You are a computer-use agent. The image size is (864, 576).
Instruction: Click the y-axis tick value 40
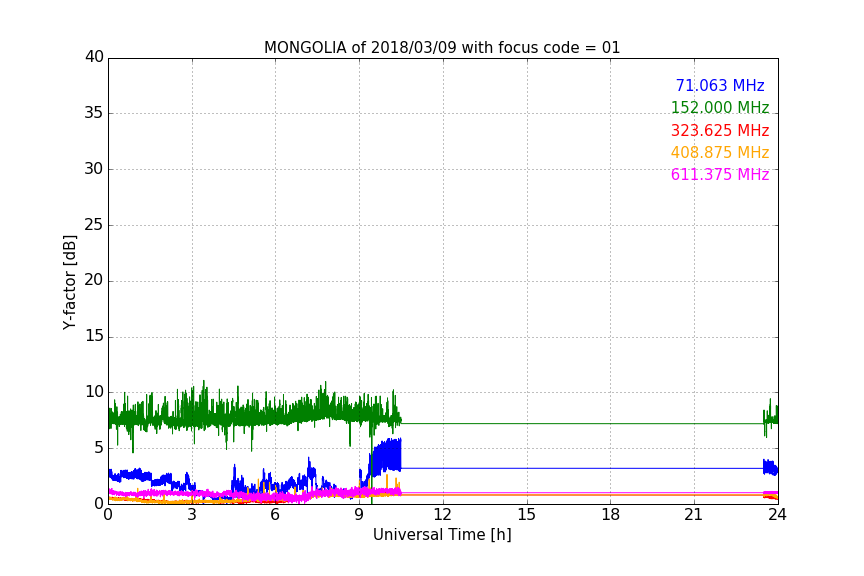[x=94, y=57]
